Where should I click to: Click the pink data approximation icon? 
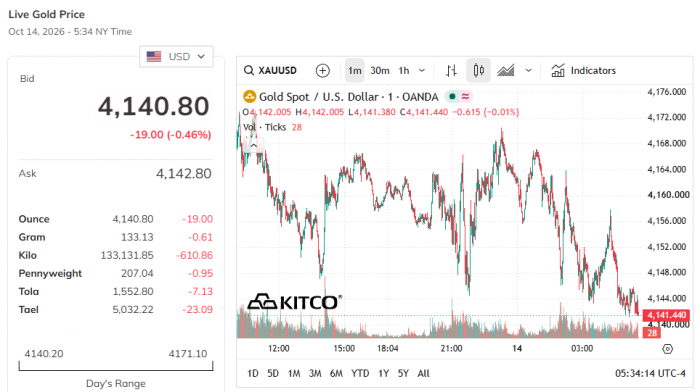[x=465, y=96]
